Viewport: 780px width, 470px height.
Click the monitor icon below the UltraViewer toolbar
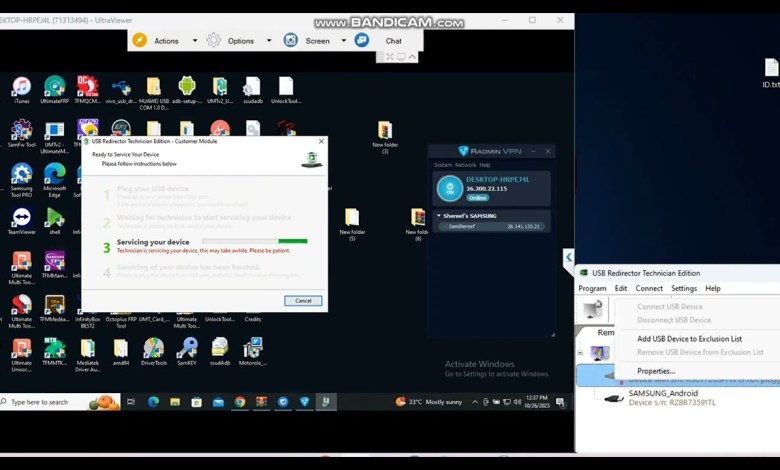pos(401,57)
